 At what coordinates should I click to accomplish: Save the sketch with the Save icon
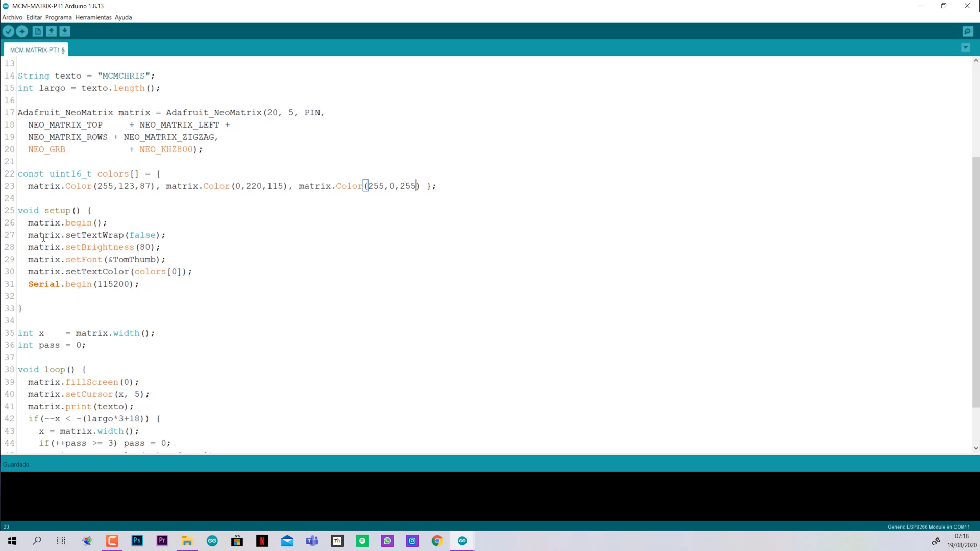(x=65, y=31)
